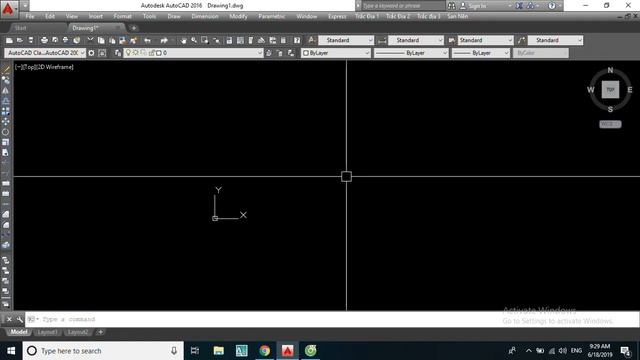Screen dimensions: 640x360
Task: Open the WCS dropdown under ViewCube
Action: pos(610,124)
